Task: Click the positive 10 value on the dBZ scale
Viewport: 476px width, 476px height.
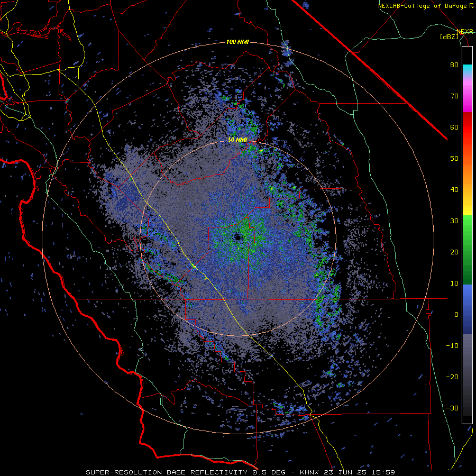Action: pos(454,283)
